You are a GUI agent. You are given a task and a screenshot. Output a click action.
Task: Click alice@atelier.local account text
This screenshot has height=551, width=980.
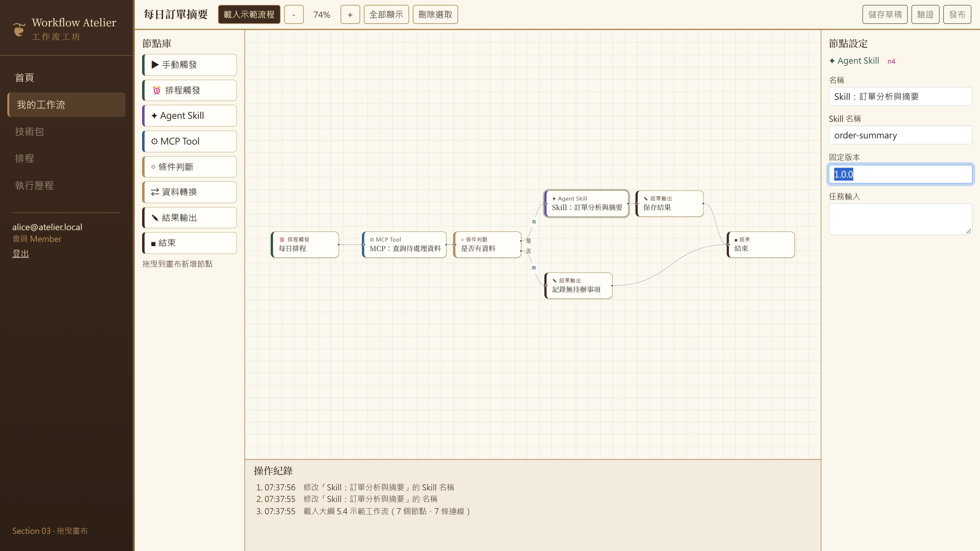pyautogui.click(x=47, y=227)
